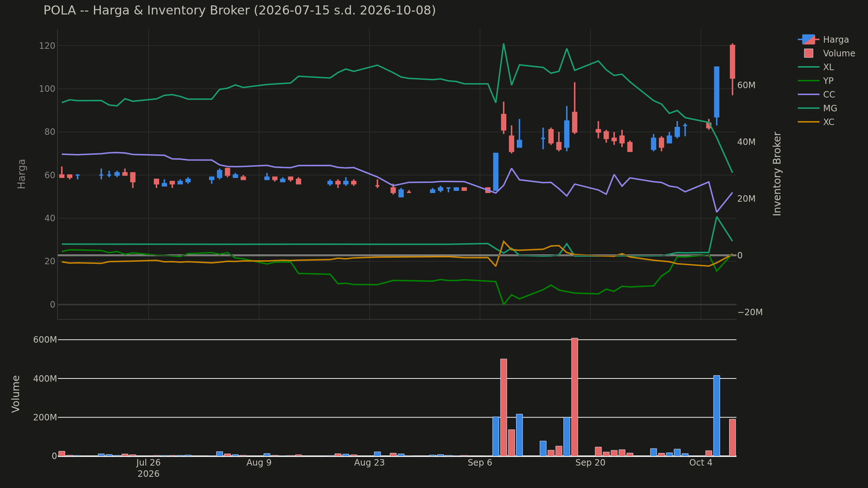
Task: Click the 120 tick on Harga axis
Action: click(48, 46)
